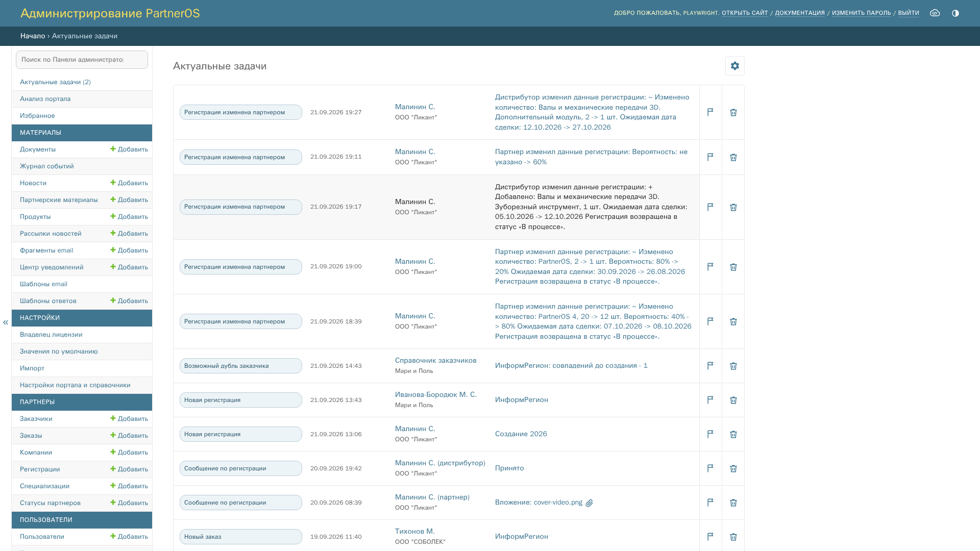
Task: Delete the 'Принято' message task
Action: 733,468
